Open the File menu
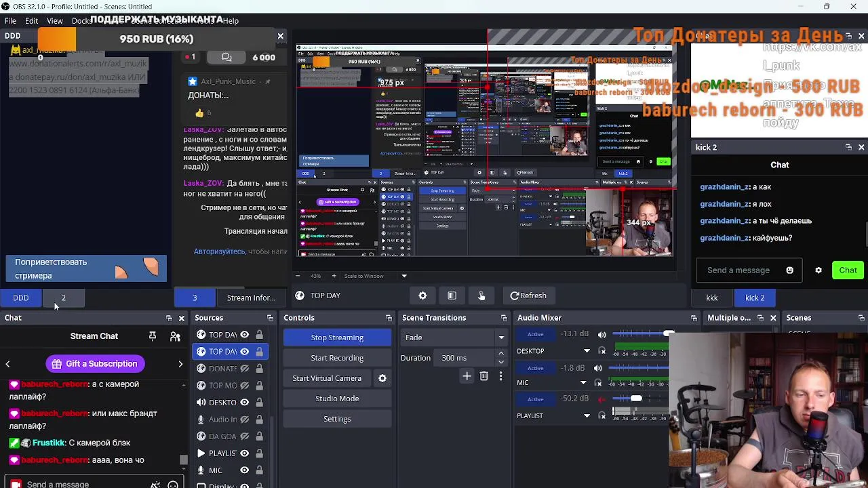Viewport: 868px width, 488px height. (x=11, y=21)
